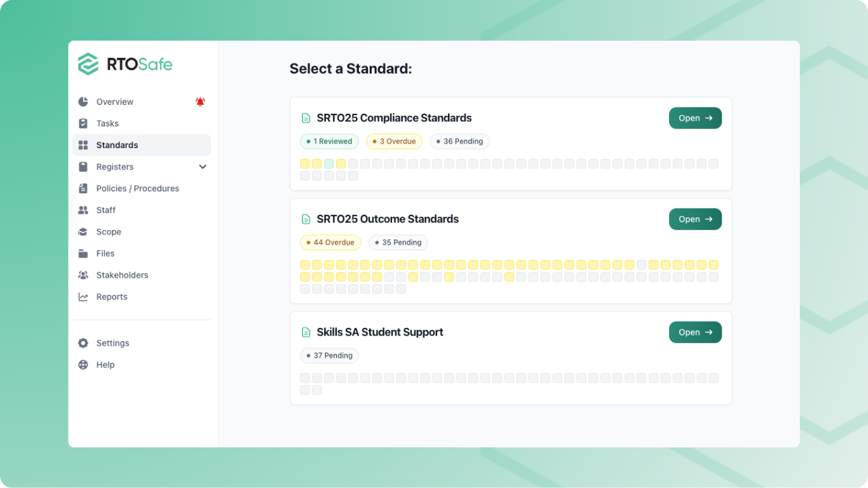Click the Help lifebuoy icon
Image resolution: width=868 pixels, height=488 pixels.
83,365
